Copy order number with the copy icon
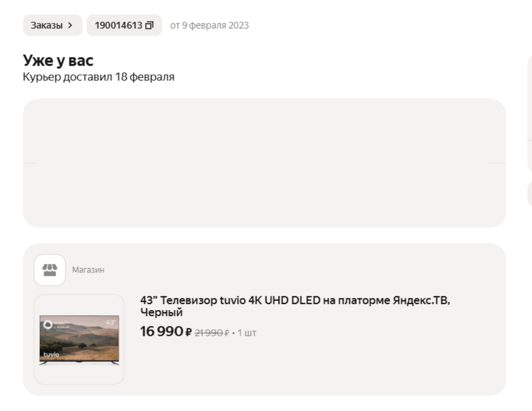 149,25
